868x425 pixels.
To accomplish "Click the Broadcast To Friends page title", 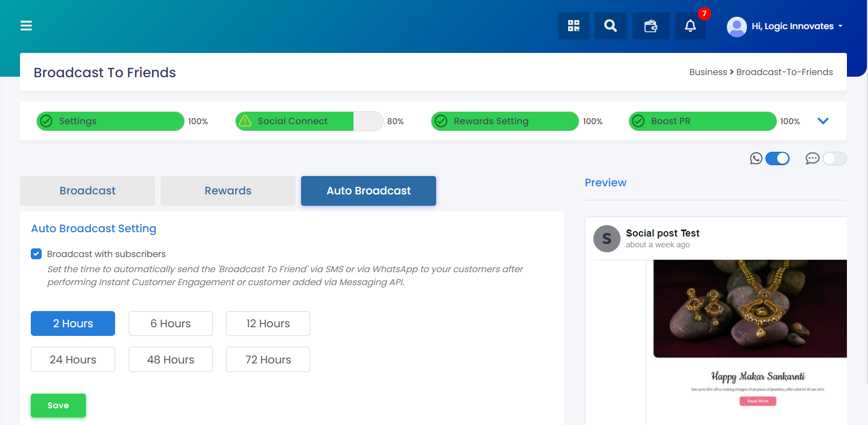I will (x=105, y=72).
